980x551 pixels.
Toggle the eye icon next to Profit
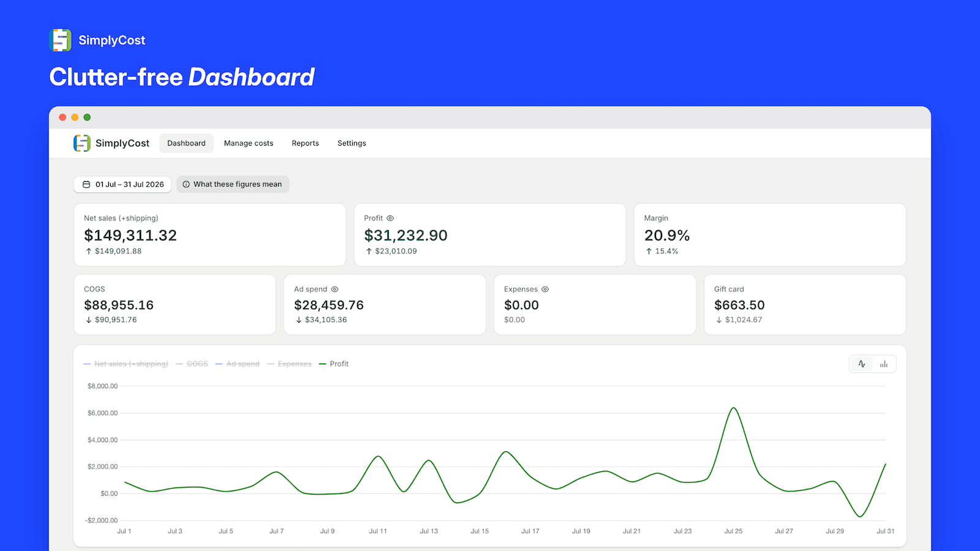coord(390,218)
